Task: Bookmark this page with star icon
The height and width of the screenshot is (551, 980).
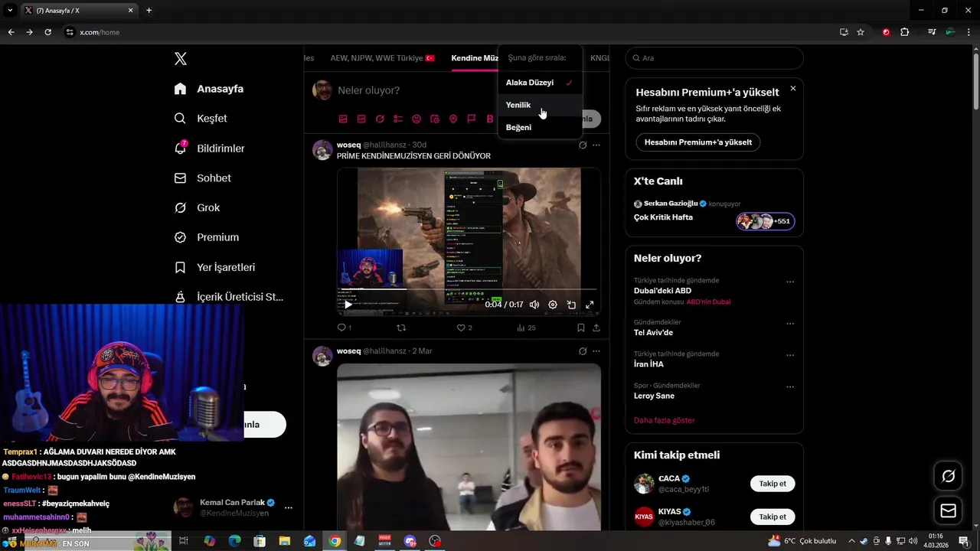Action: [x=861, y=32]
